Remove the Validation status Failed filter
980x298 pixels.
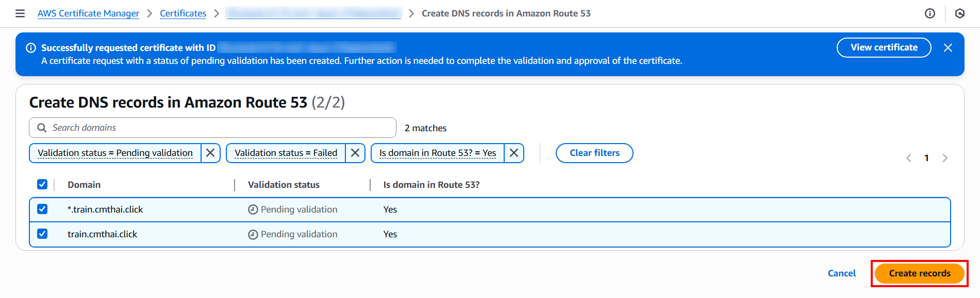(x=355, y=153)
